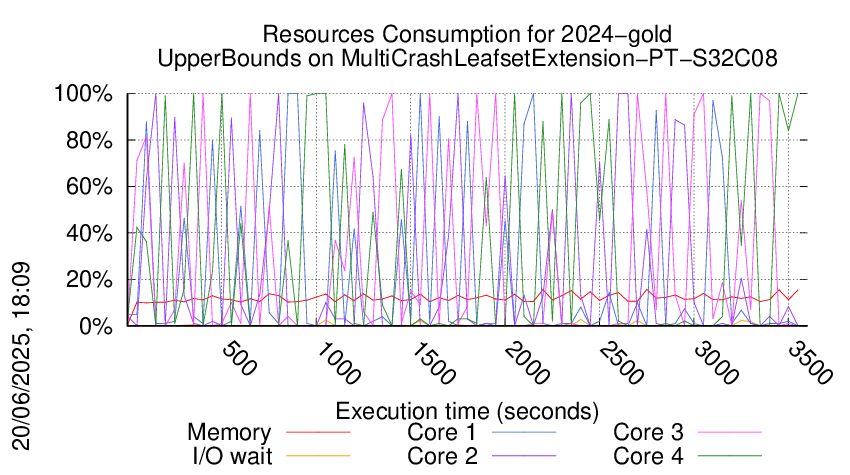
Task: Click the subtitle 'UpperBounds on MultiCrashLeafsetExtension-PT-S32C08'
Action: [x=467, y=58]
